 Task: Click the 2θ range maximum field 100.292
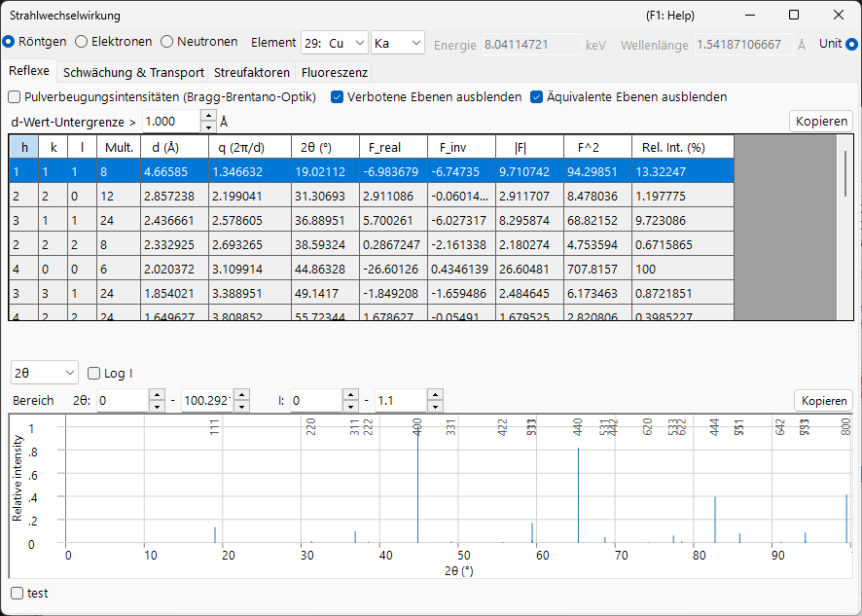click(207, 400)
